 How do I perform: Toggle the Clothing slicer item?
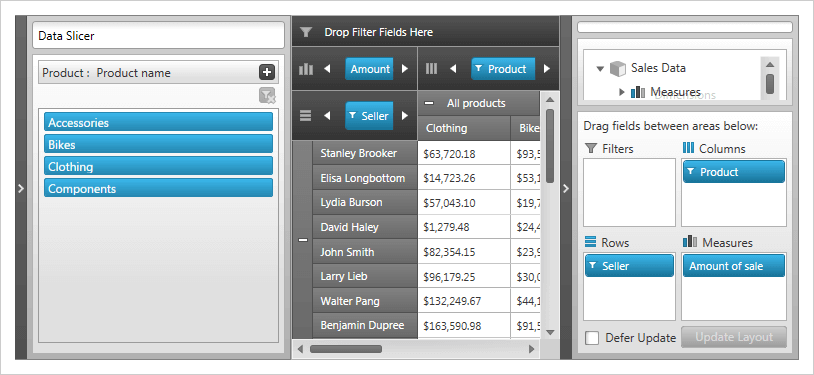(x=158, y=166)
